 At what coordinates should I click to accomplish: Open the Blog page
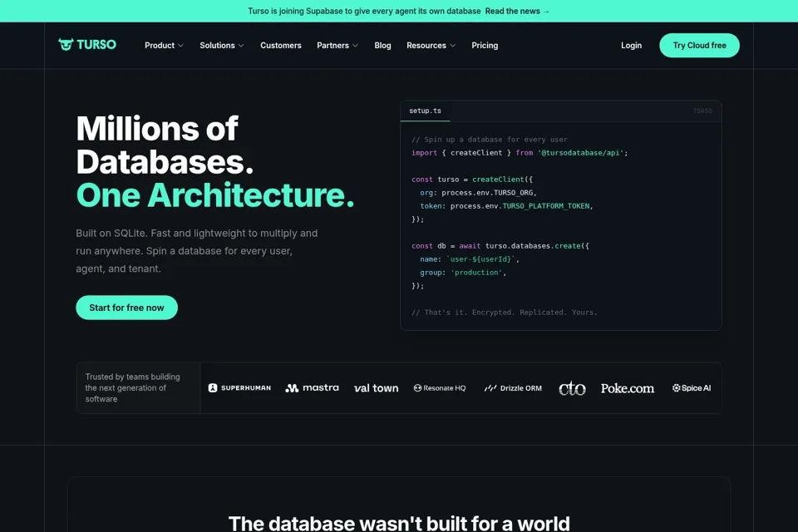(x=382, y=46)
